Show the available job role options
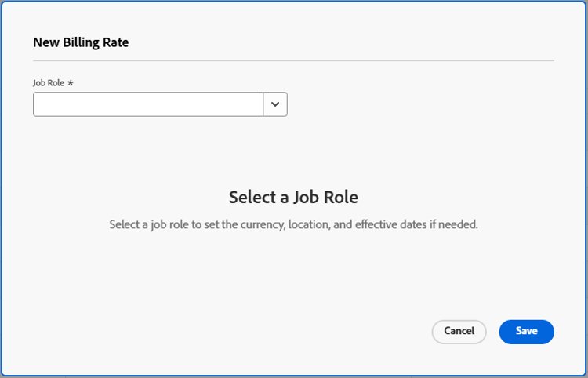Viewport: 588px width, 378px height. 275,104
